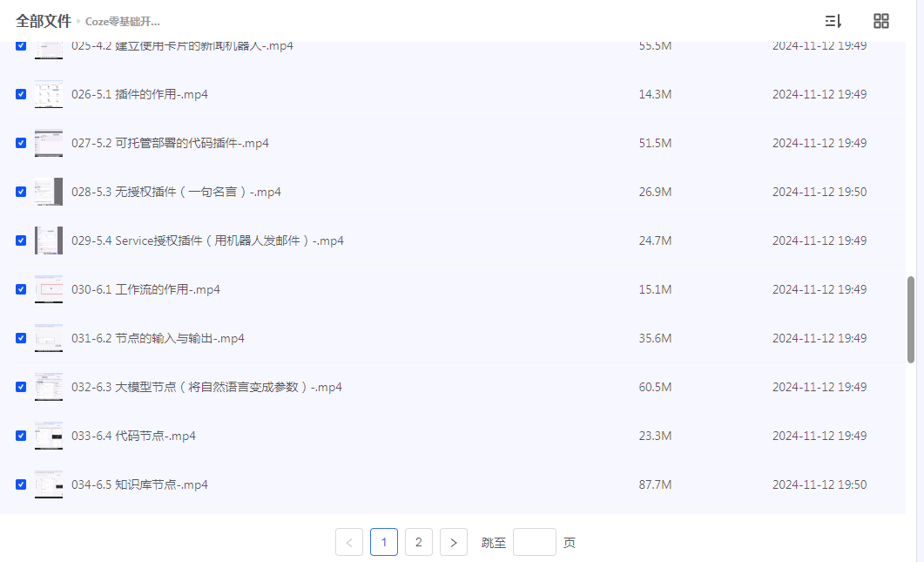Click thumbnail of 028-5.3 无授权插件 video
The width and height of the screenshot is (924, 562).
[49, 192]
